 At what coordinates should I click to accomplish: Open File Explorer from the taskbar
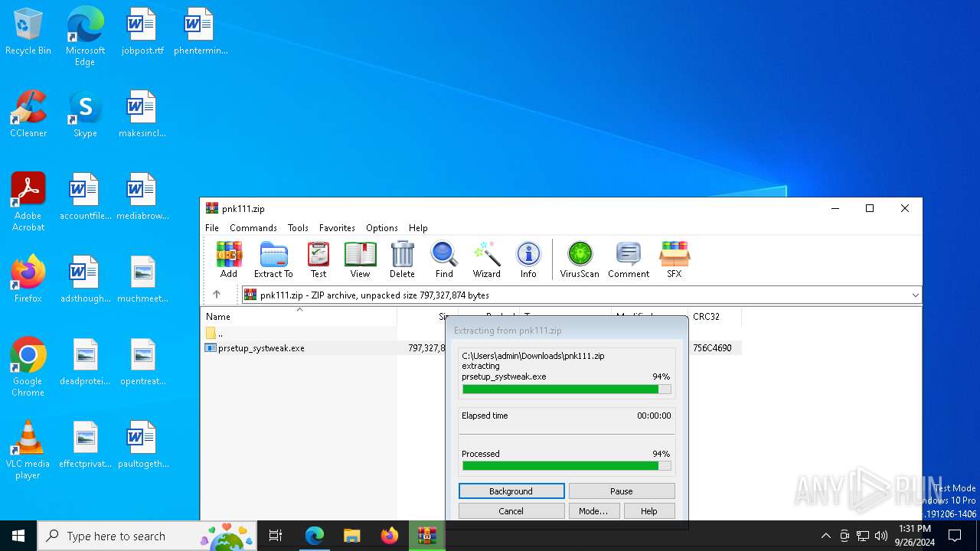(351, 536)
